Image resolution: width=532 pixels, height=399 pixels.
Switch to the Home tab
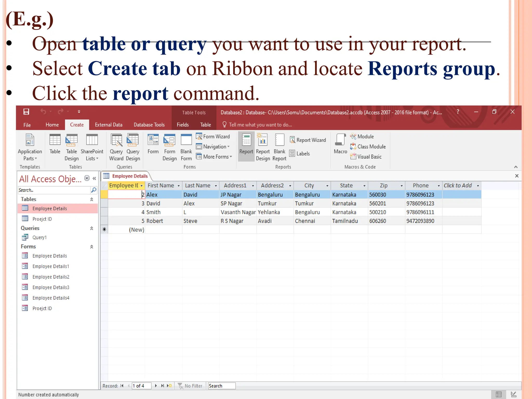[52, 125]
